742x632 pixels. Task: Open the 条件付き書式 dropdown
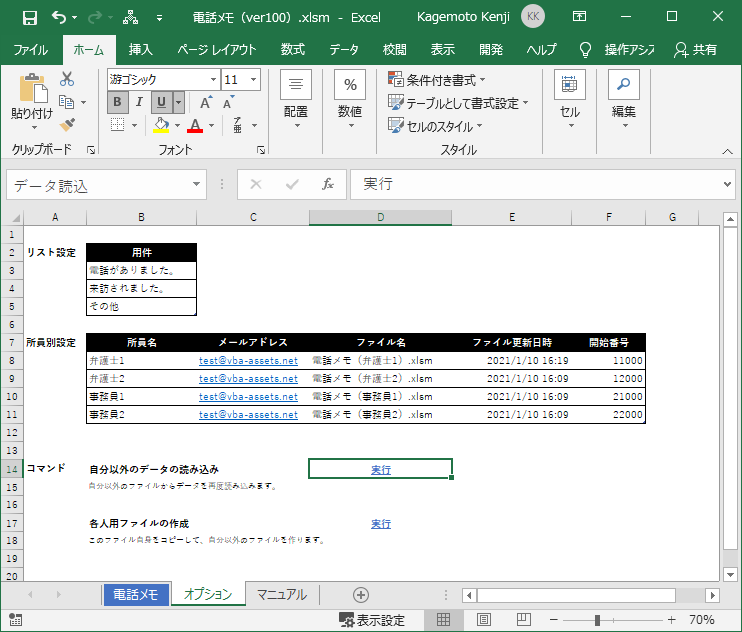click(437, 80)
